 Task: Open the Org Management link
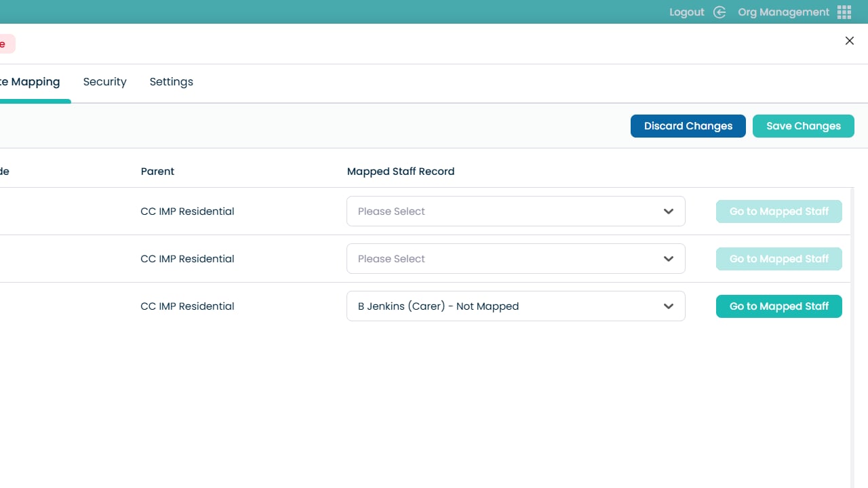pyautogui.click(x=783, y=12)
